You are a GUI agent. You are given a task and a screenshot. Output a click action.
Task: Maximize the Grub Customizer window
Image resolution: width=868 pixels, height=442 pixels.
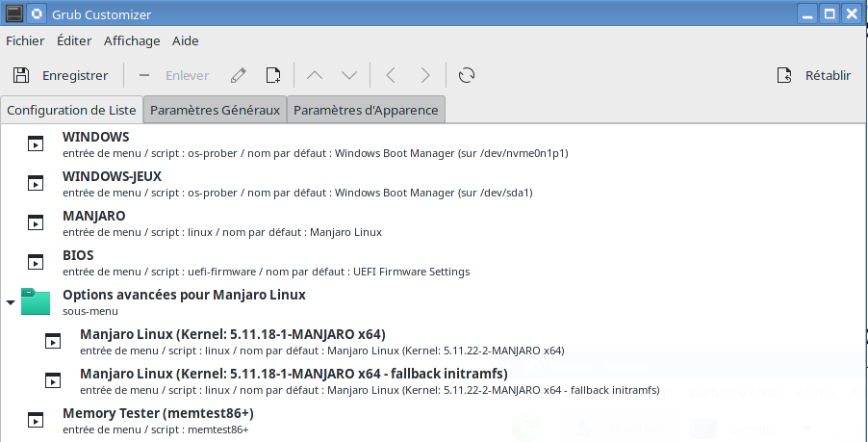click(x=830, y=13)
